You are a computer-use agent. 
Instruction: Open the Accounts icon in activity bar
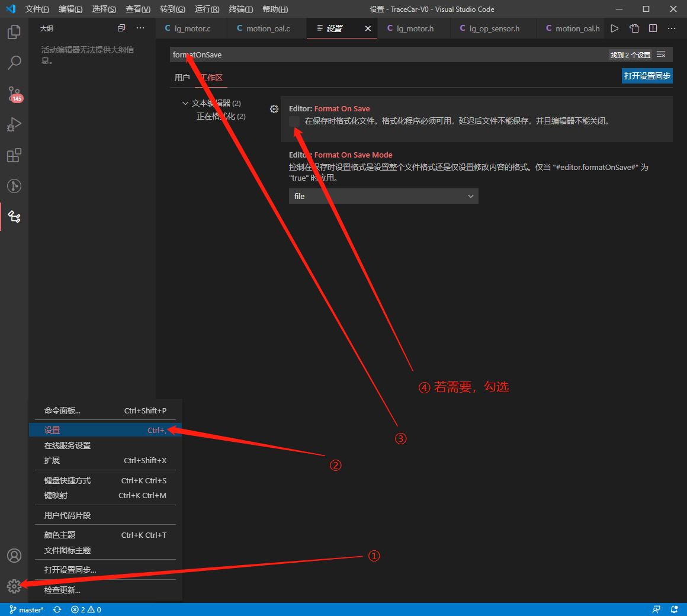[14, 556]
